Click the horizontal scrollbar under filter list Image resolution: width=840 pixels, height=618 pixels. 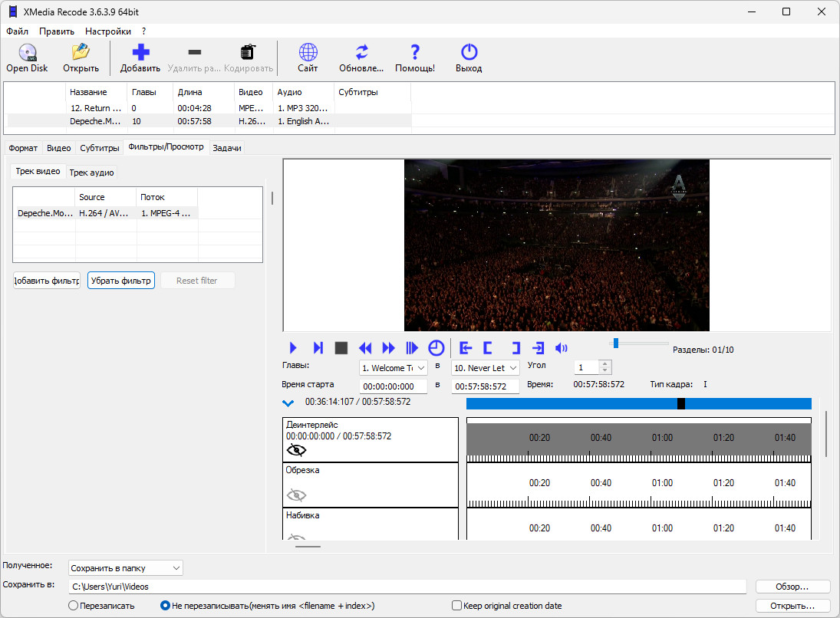click(x=308, y=547)
